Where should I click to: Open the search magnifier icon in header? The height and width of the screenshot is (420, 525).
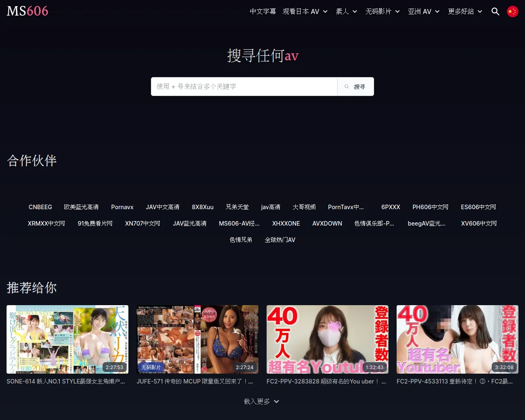click(x=495, y=11)
